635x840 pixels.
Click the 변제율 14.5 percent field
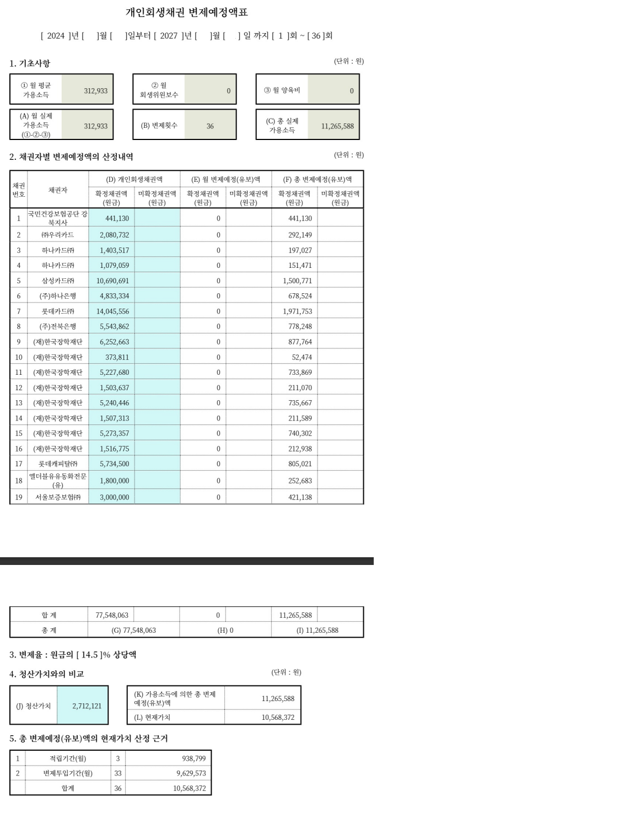89,655
